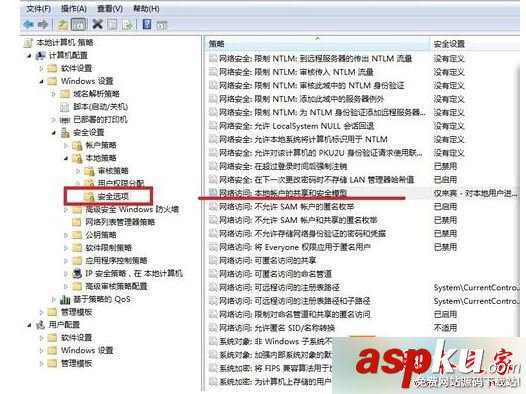Image resolution: width=526 pixels, height=394 pixels.
Task: Collapse the 计算机配置 tree node
Action: [30, 56]
